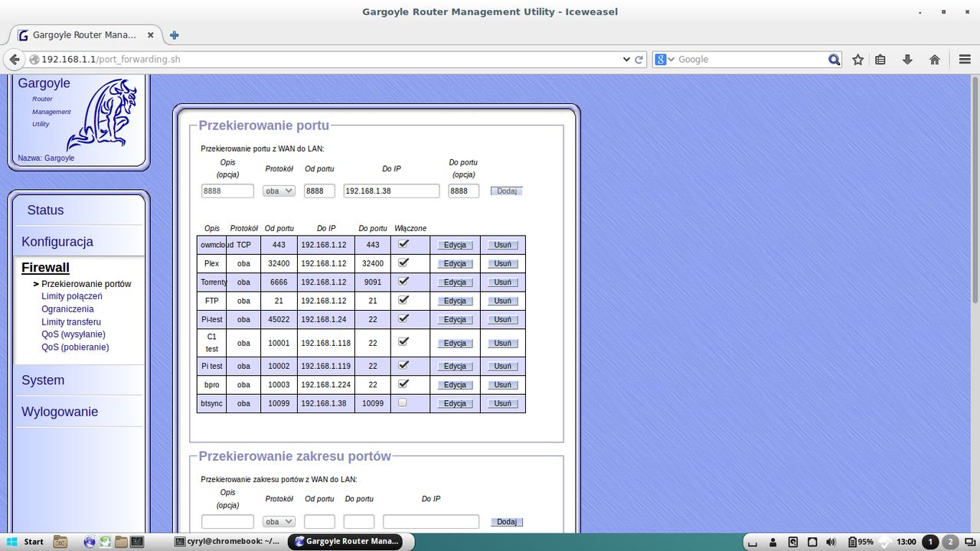Viewport: 980px width, 551px height.
Task: Launch the screenshot camera icon in the taskbar
Action: [60, 542]
